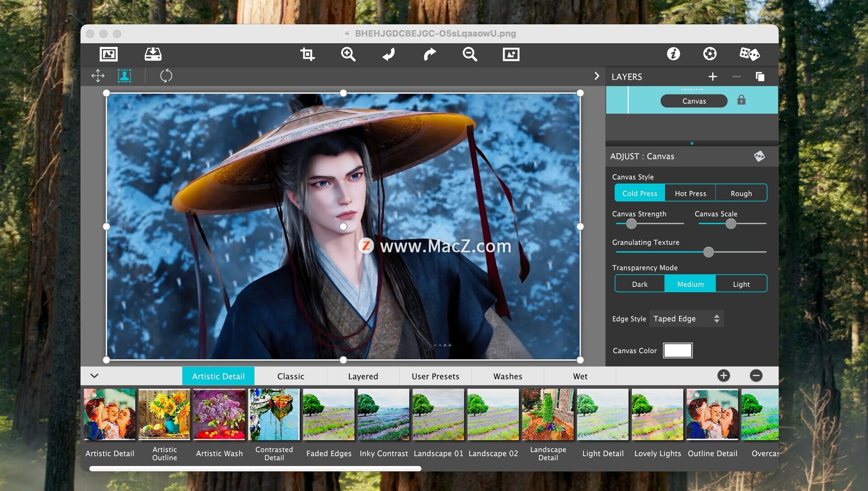Switch to the Layered tab
Viewport: 868px width, 491px height.
[x=363, y=376]
